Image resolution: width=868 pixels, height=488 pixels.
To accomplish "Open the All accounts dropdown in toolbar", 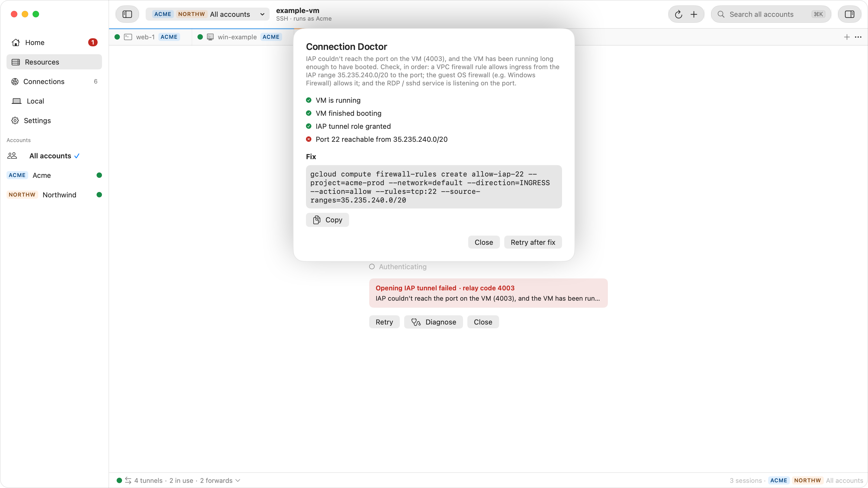I will pyautogui.click(x=208, y=14).
